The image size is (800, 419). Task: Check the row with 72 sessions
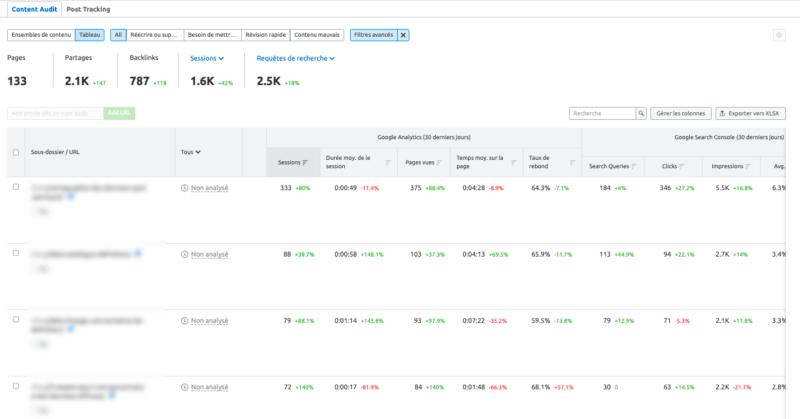point(16,386)
